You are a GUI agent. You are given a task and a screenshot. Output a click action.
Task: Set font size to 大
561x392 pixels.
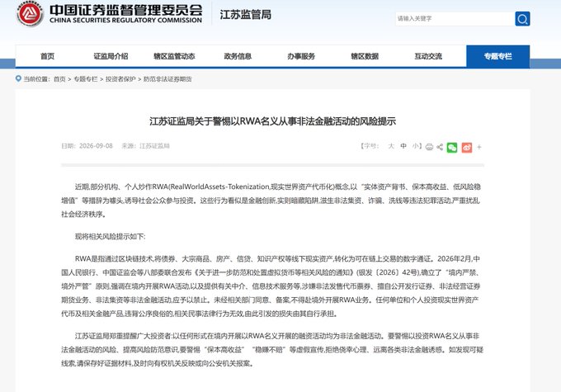[x=391, y=146]
